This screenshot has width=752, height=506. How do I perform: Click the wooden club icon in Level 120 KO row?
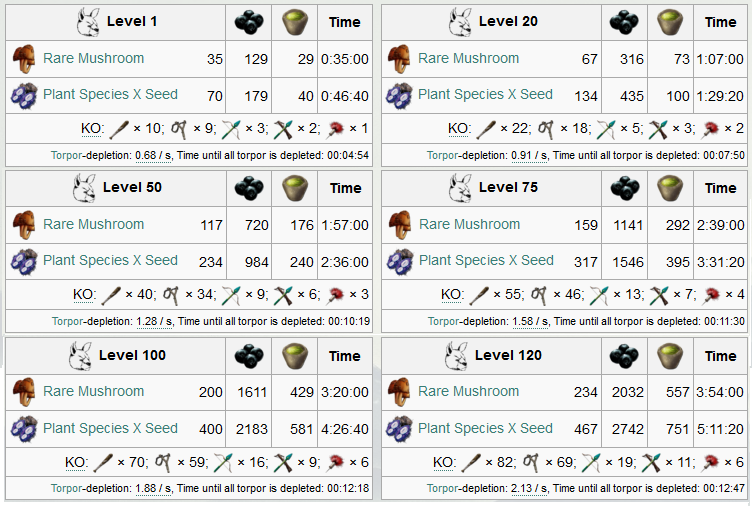(x=470, y=463)
